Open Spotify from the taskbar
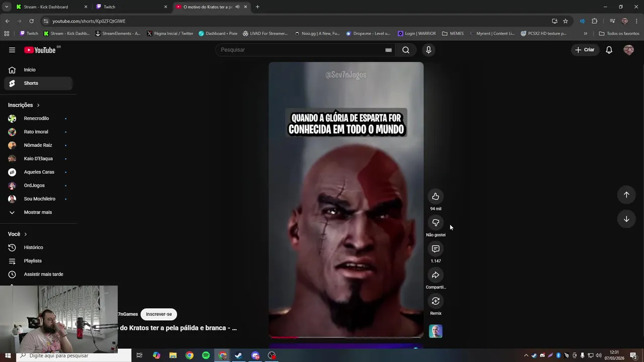The image size is (644, 362). (206, 355)
